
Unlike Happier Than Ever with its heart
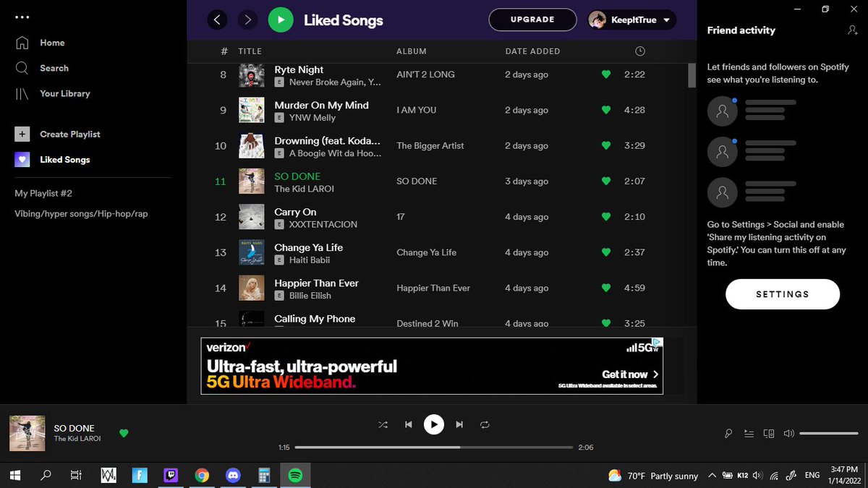tap(606, 288)
